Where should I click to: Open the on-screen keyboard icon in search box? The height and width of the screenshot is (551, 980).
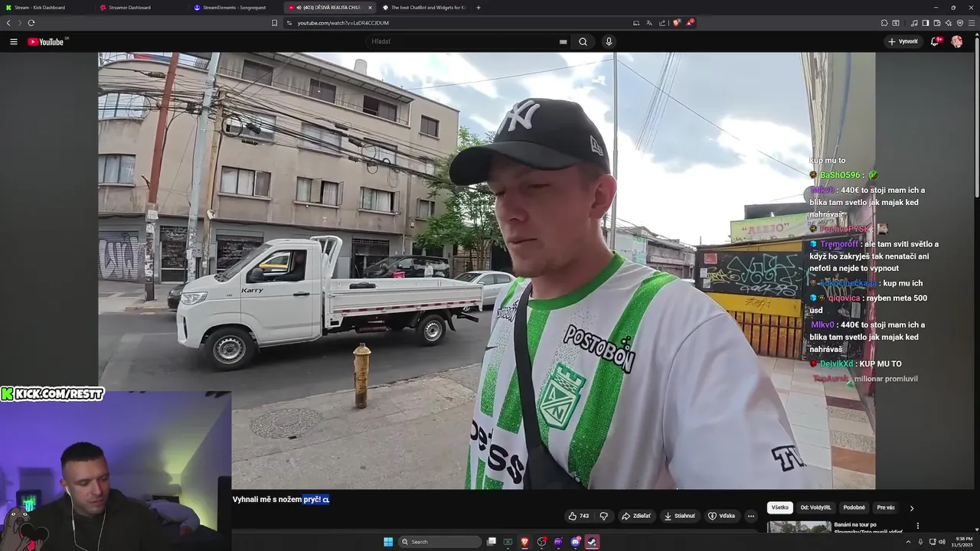point(563,41)
